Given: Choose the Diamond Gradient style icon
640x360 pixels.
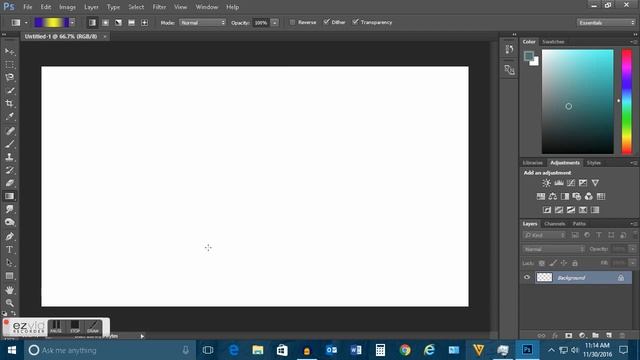Looking at the screenshot, I should 144,23.
